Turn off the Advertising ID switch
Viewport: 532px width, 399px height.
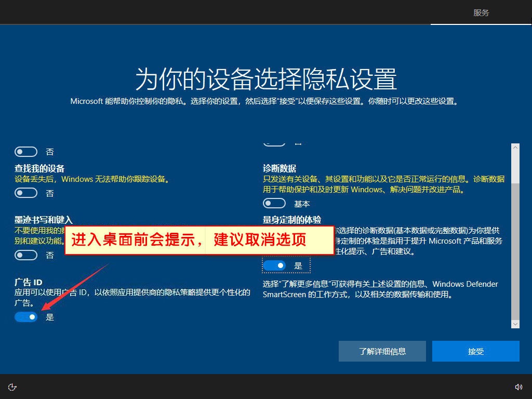pyautogui.click(x=26, y=317)
